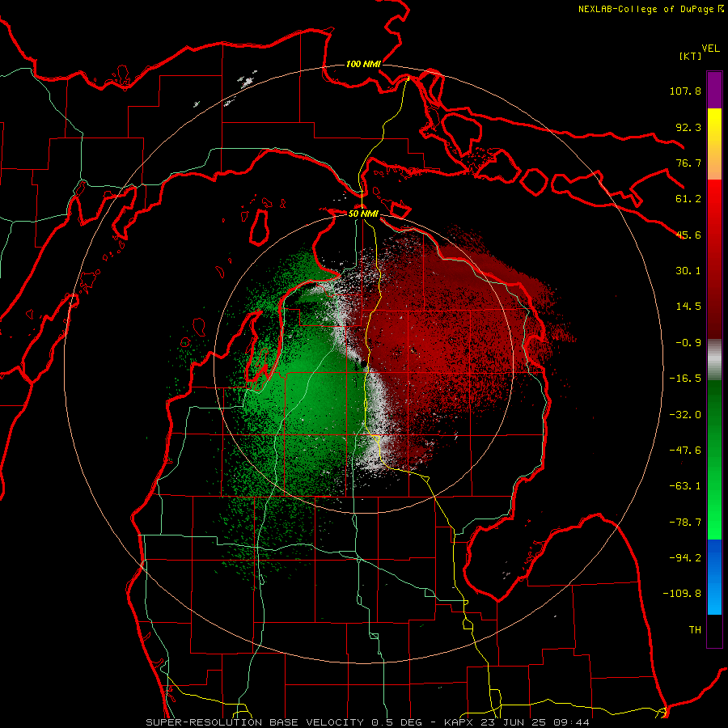This screenshot has height=728, width=728.
Task: Click the 45.6 velocity scale value
Action: [688, 235]
